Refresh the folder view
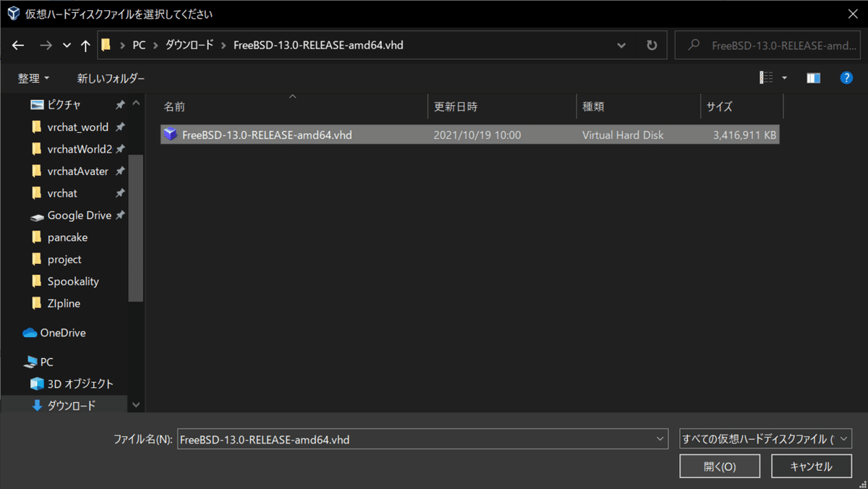 pos(652,45)
